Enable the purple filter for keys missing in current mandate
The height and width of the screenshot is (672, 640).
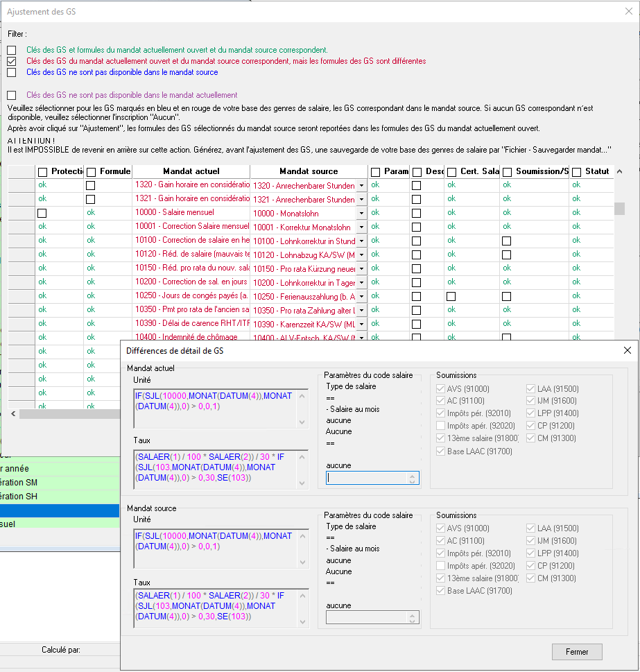12,95
